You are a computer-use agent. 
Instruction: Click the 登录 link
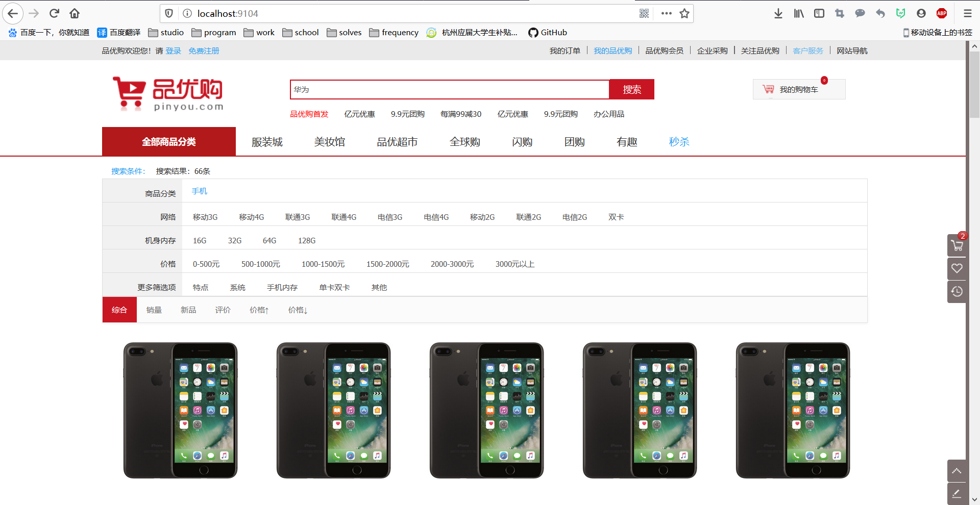pyautogui.click(x=174, y=50)
